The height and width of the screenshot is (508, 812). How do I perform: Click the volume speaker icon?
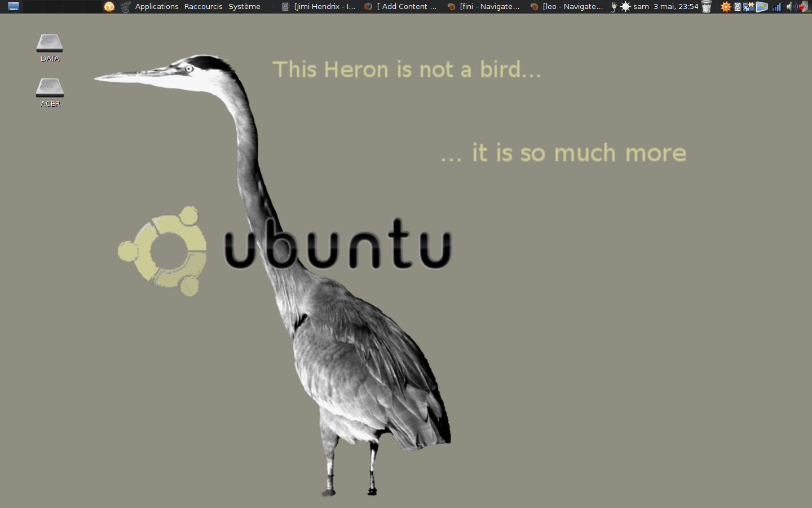pos(791,7)
